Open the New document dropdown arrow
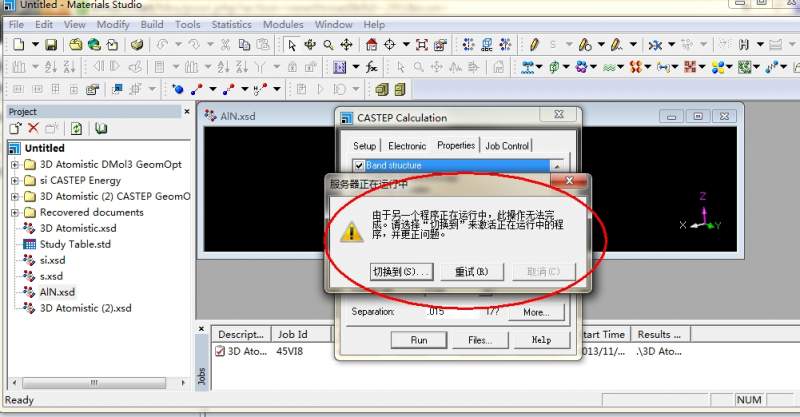 [35, 45]
